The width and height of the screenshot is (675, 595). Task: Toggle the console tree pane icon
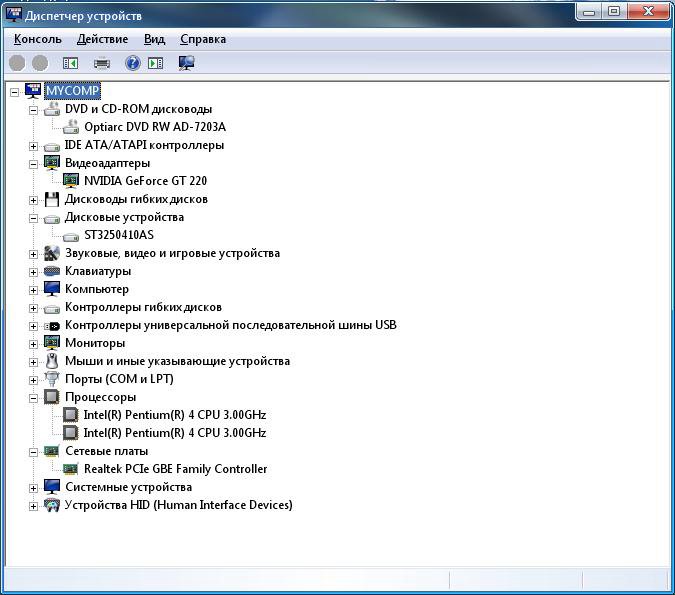coord(70,64)
